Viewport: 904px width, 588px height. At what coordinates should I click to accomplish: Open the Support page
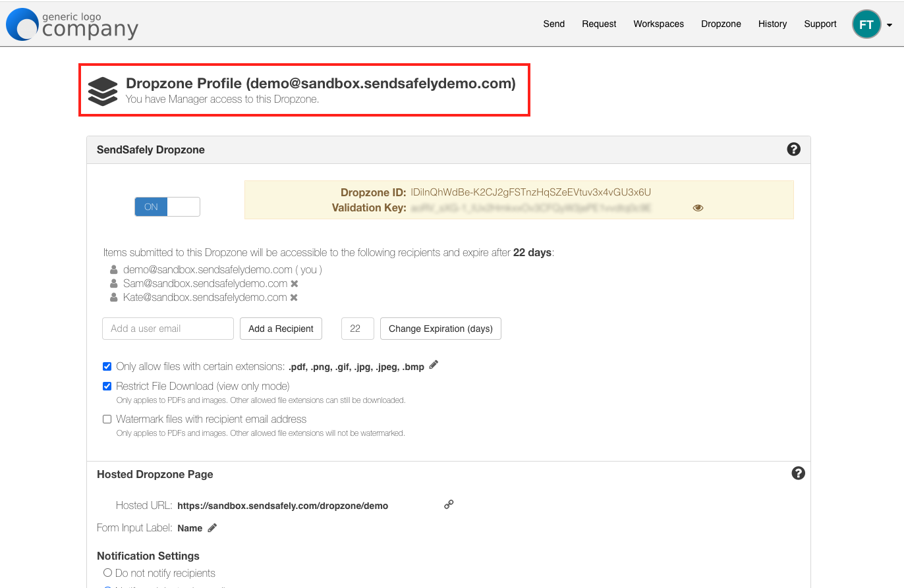tap(820, 24)
